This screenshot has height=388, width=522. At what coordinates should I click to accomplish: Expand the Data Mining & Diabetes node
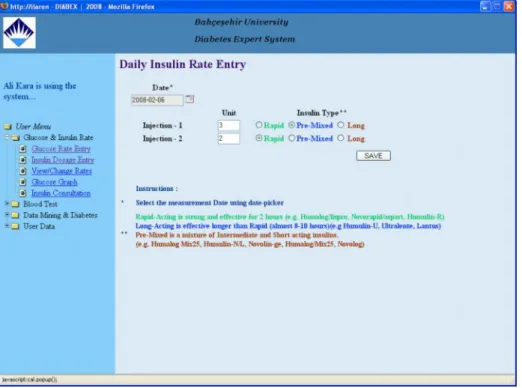[7, 214]
